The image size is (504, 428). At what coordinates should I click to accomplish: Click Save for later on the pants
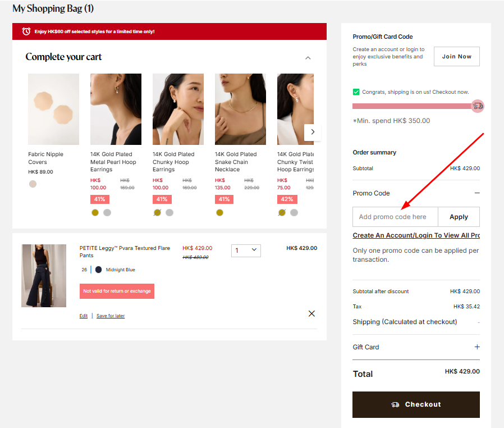pos(110,316)
